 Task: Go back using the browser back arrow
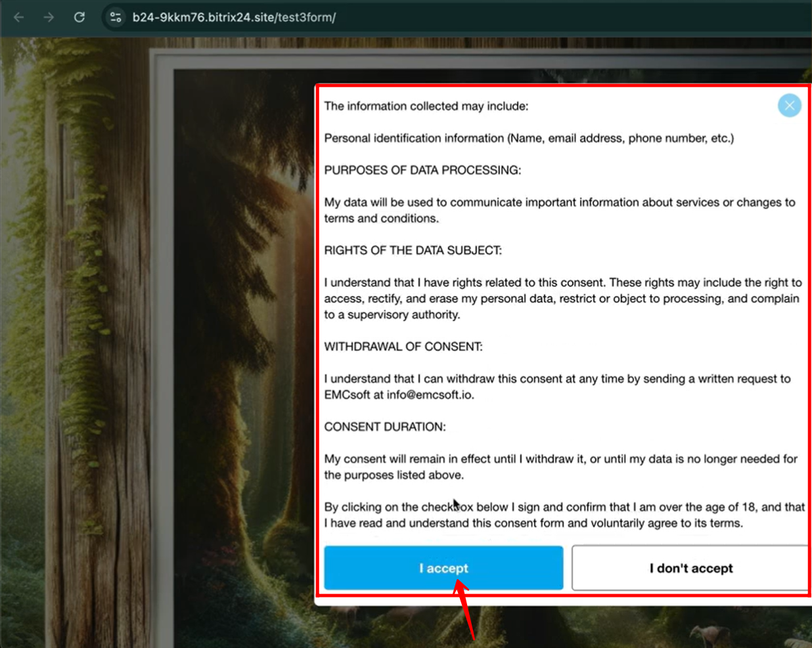[19, 17]
